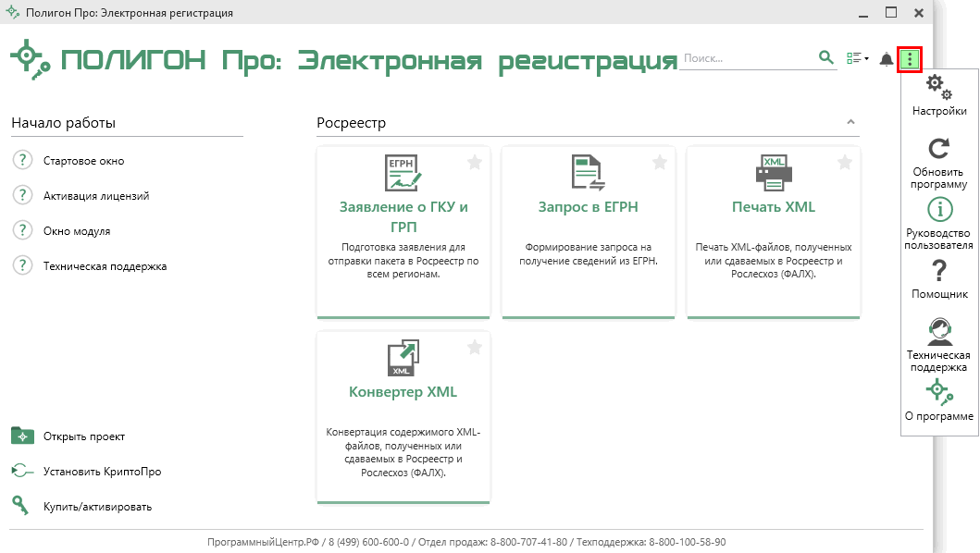
Task: Star the Запрос в ЕГРН card
Action: click(660, 163)
